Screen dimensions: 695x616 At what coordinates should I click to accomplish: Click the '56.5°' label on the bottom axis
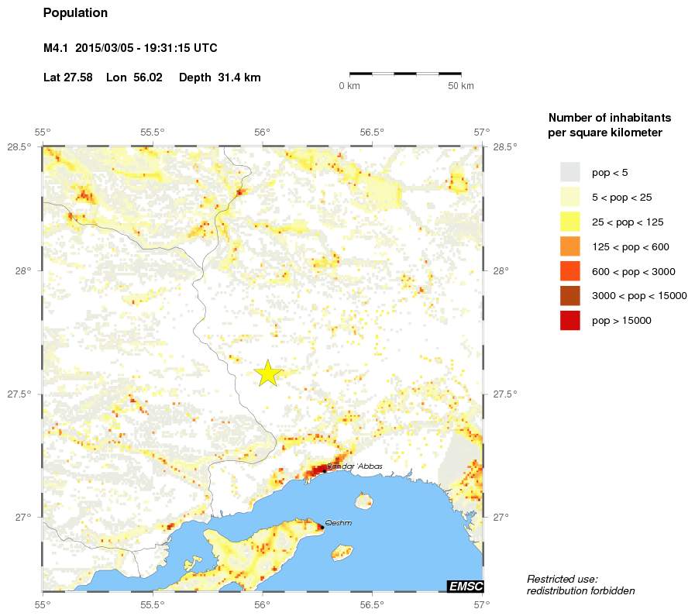[372, 604]
